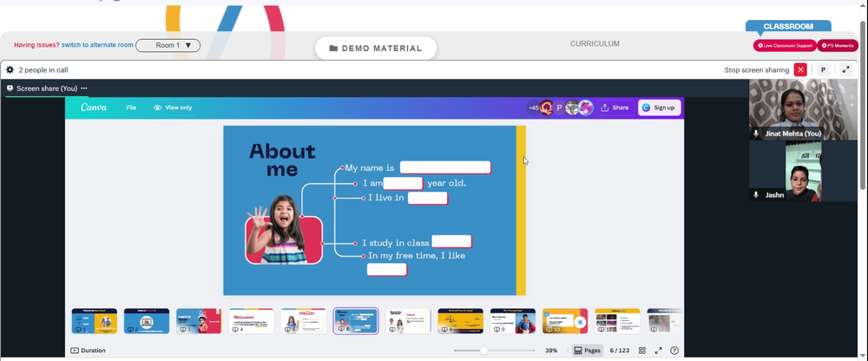The width and height of the screenshot is (868, 361).
Task: Click page counter 6 / 123
Action: click(620, 351)
